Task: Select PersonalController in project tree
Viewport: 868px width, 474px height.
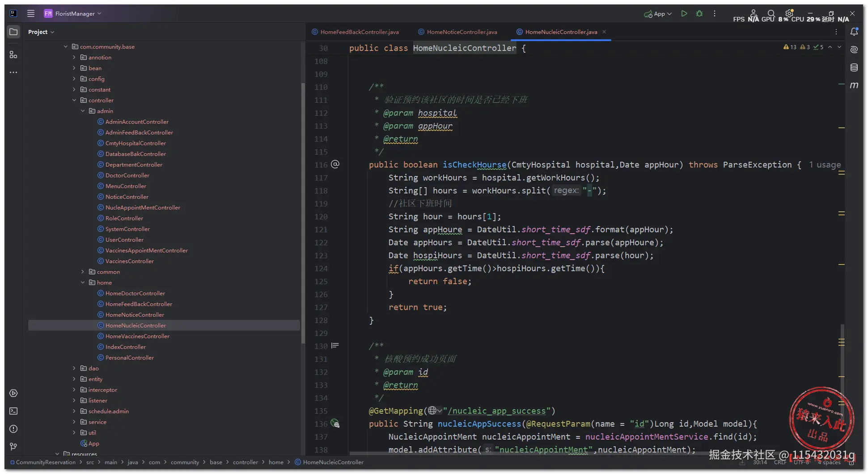Action: pos(129,357)
